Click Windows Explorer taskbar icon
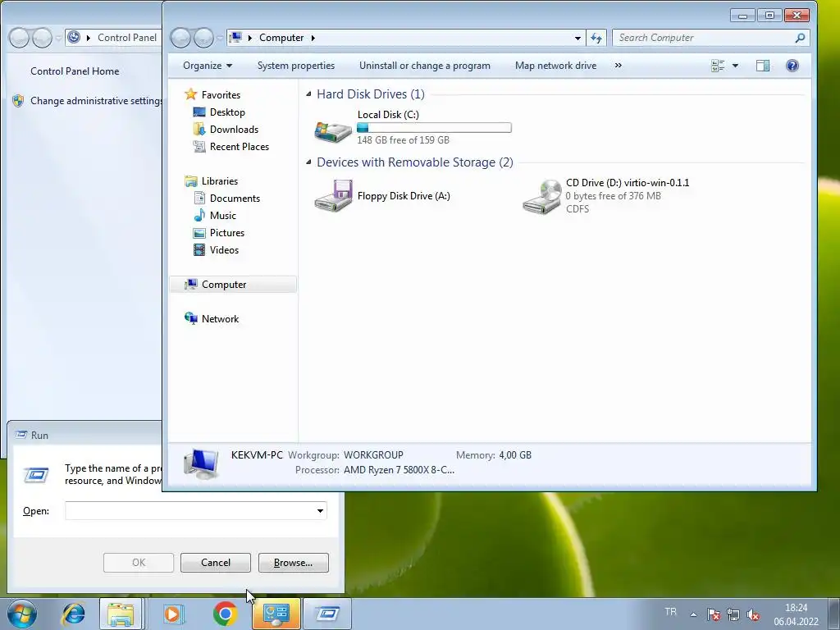This screenshot has height=630, width=840. pyautogui.click(x=121, y=614)
